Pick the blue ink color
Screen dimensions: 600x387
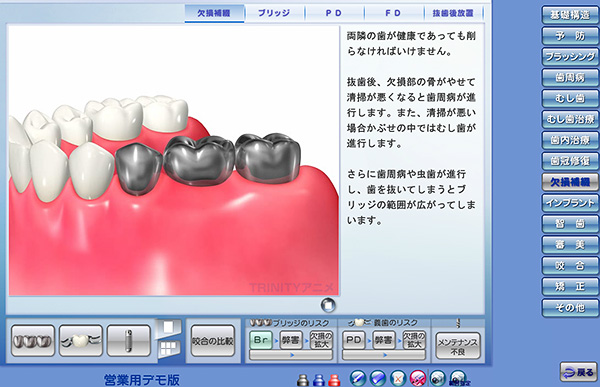pos(319,380)
